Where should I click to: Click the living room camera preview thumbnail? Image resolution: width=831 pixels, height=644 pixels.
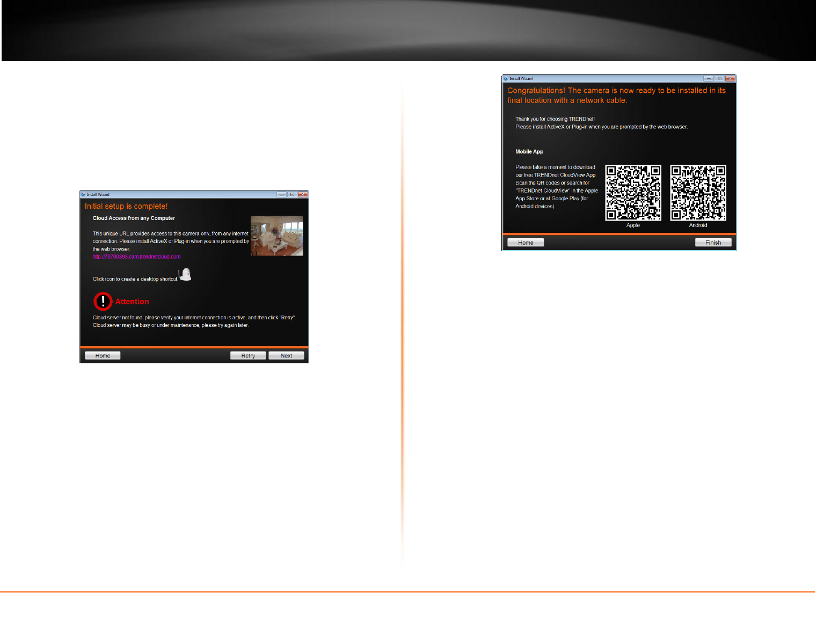click(x=277, y=236)
